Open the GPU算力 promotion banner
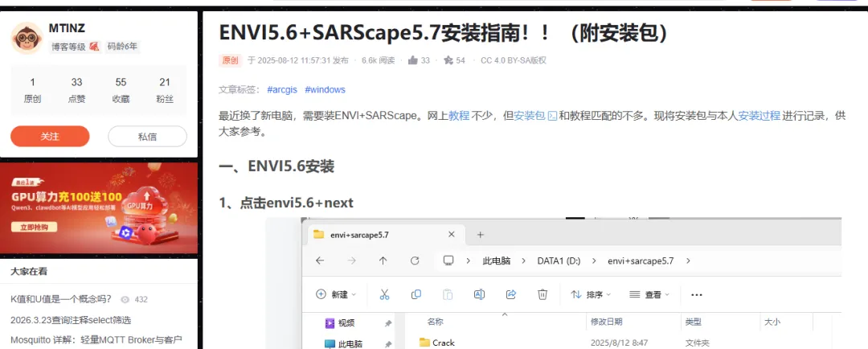Screen dimensions: 868x349 pyautogui.click(x=99, y=207)
